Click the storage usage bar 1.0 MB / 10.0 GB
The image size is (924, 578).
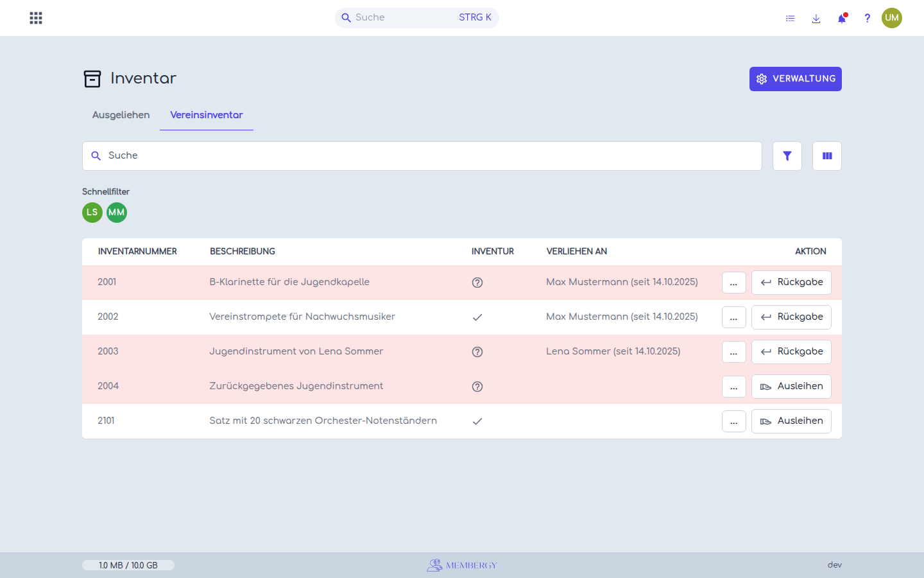click(128, 565)
